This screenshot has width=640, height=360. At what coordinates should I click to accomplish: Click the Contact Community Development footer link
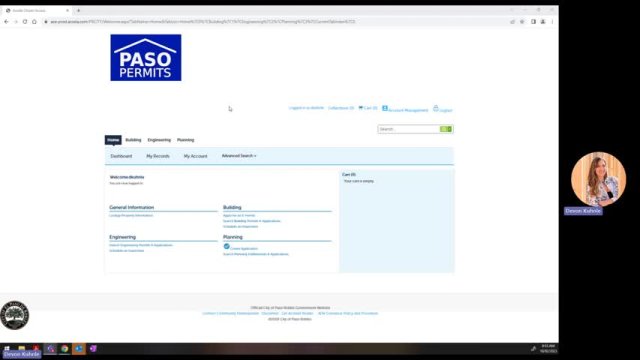(x=231, y=313)
